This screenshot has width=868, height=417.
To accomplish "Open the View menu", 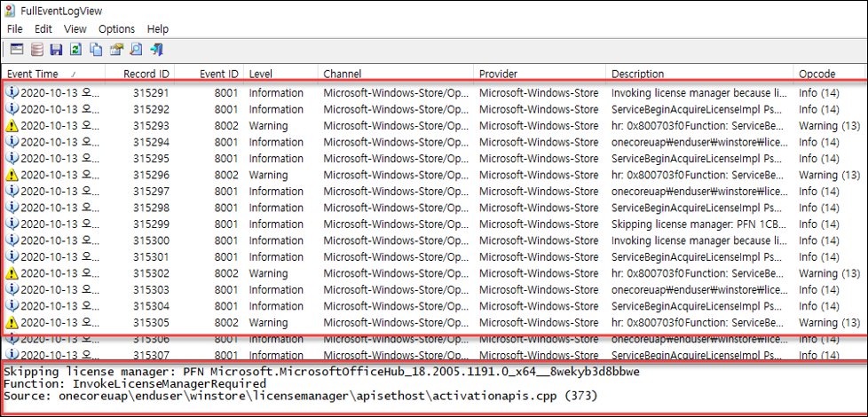I will click(75, 28).
